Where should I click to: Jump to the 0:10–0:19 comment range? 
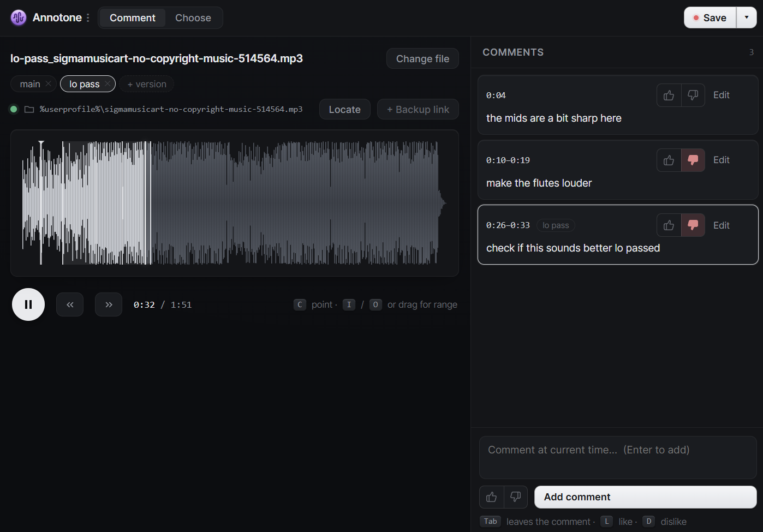point(508,160)
